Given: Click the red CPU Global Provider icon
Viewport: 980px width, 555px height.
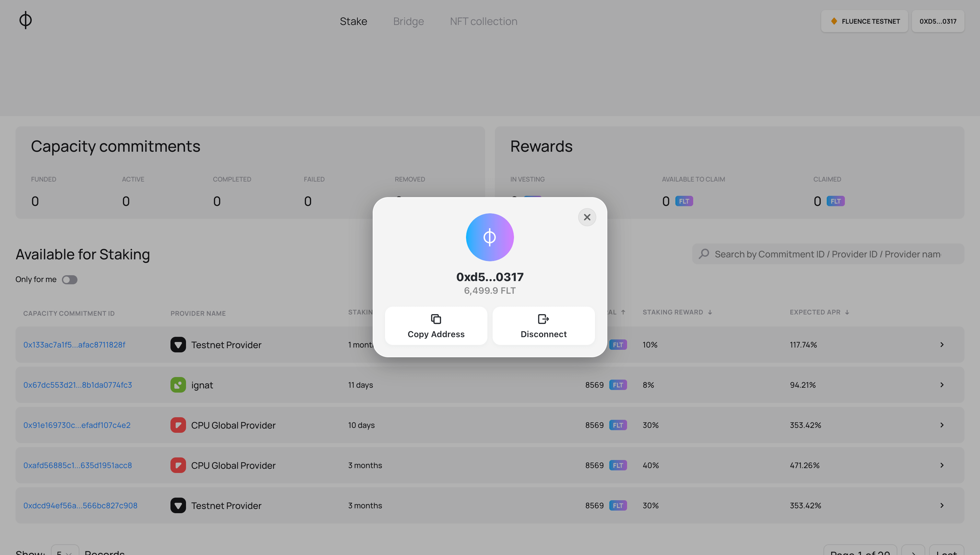Looking at the screenshot, I should [x=178, y=425].
